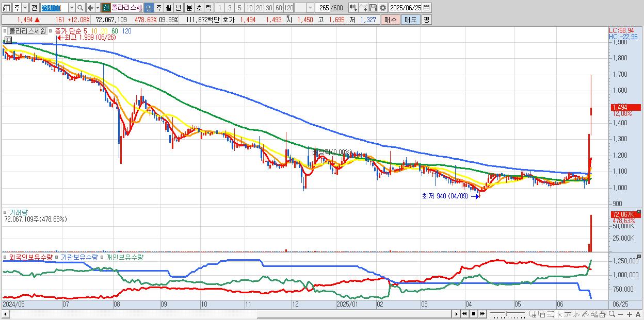Viewport: 644px width, 320px height.
Task: Toggle the 전 button beside market selector
Action: pyautogui.click(x=34, y=8)
